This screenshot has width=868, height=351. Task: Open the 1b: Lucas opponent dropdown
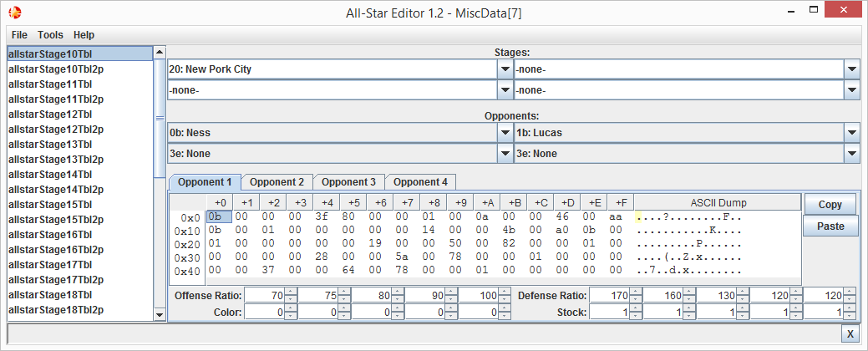coord(851,133)
